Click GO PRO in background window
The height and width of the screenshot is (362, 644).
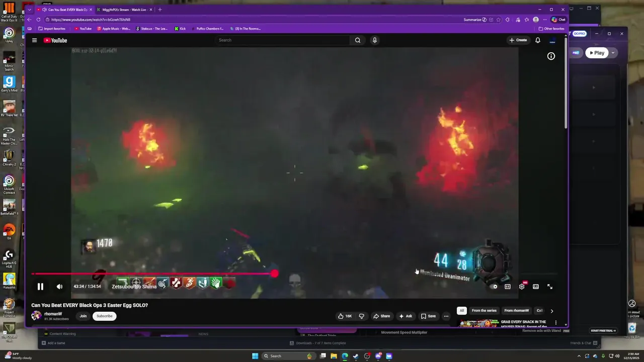580,34
